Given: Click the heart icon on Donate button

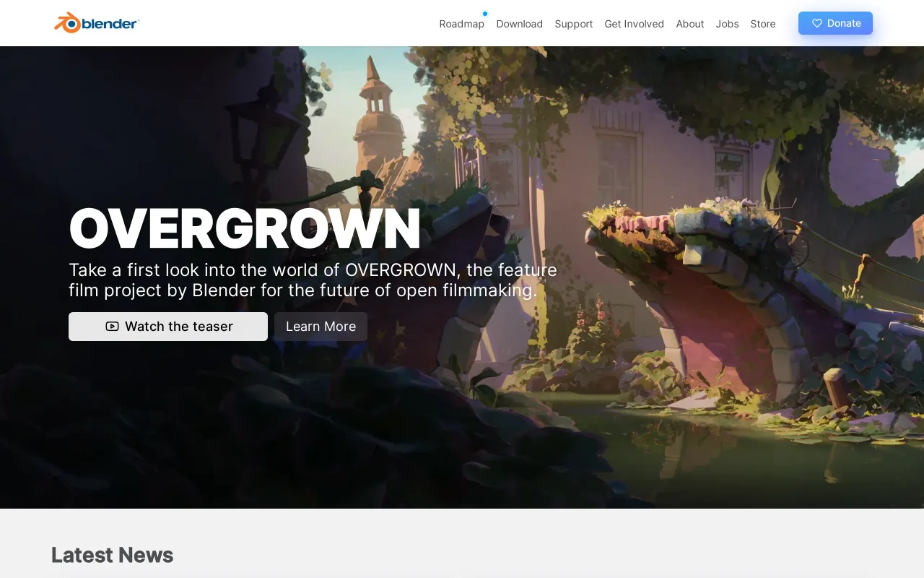Looking at the screenshot, I should point(817,23).
